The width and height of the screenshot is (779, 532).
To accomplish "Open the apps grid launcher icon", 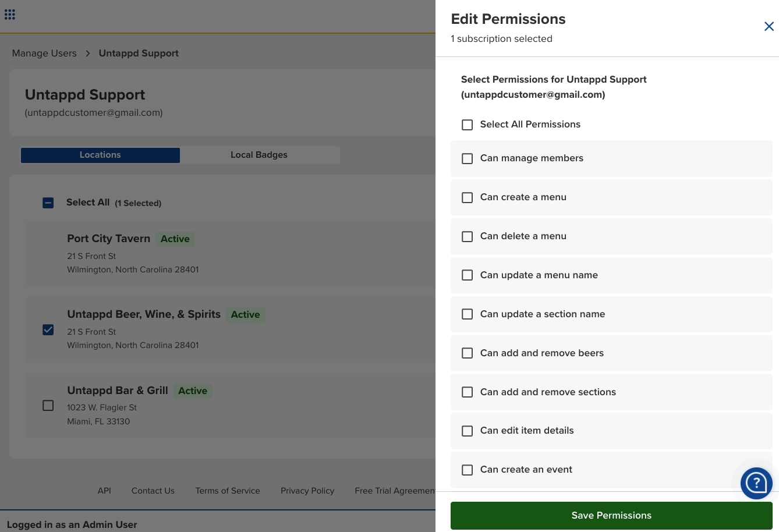I will (10, 15).
